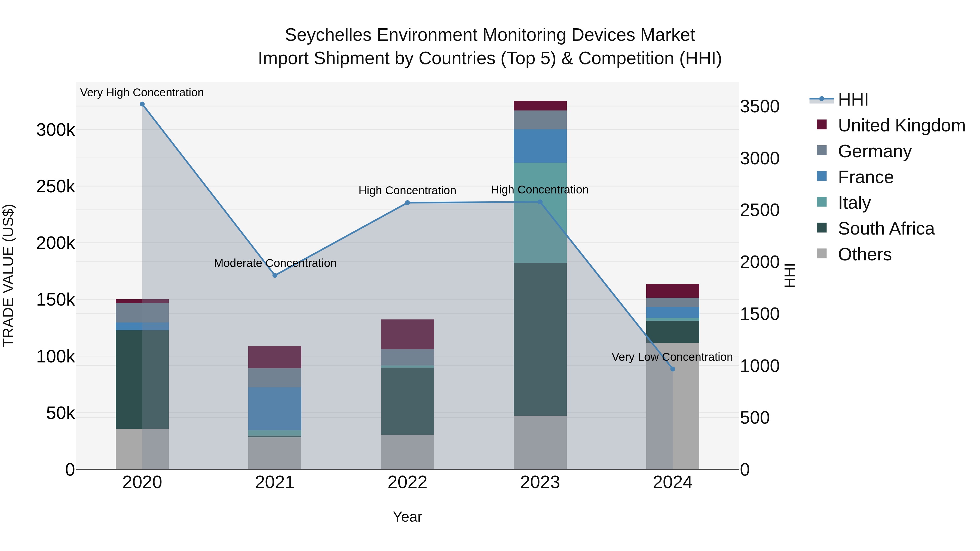This screenshot has width=980, height=551.
Task: Click the 2020 South Africa bar segment
Action: pos(142,380)
